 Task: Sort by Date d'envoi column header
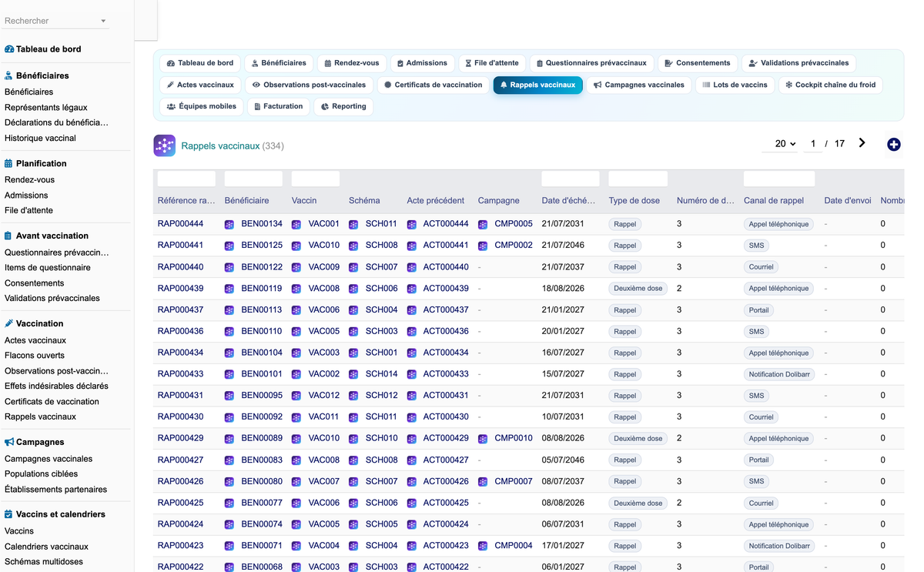pyautogui.click(x=847, y=201)
